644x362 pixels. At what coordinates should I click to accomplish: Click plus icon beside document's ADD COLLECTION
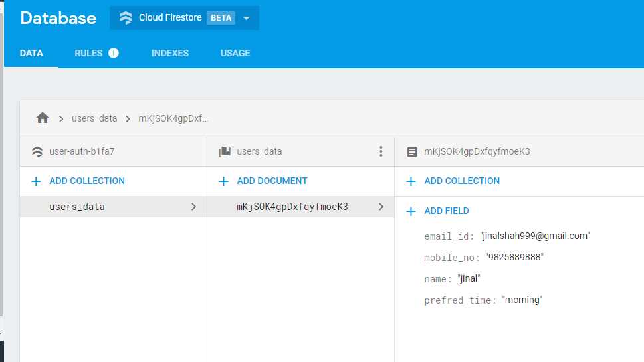[x=411, y=181]
